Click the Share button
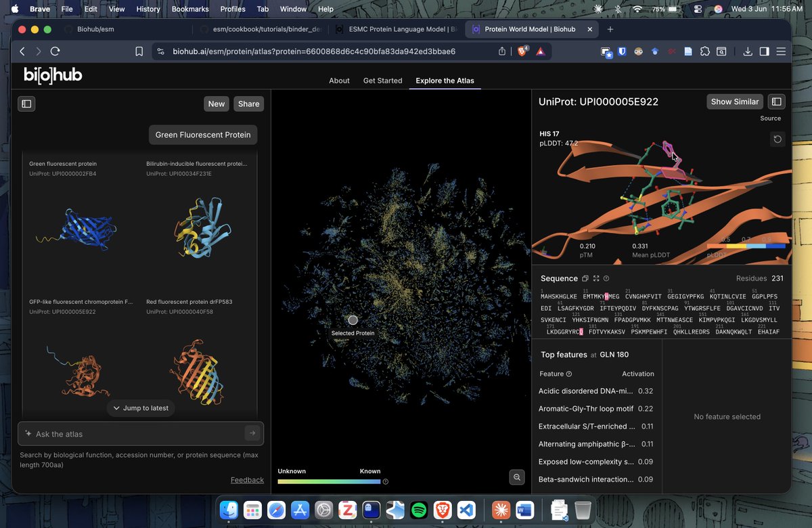812x528 pixels. (x=248, y=104)
